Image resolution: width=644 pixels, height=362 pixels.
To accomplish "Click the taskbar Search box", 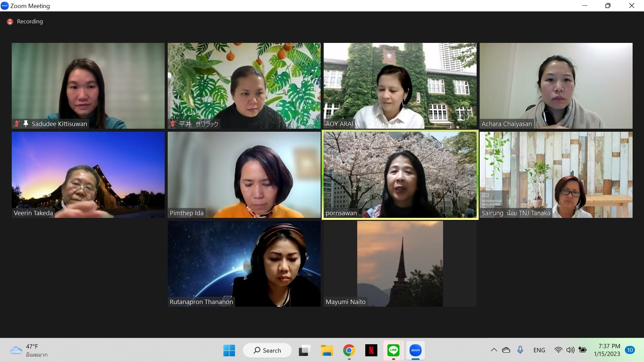I will (267, 350).
